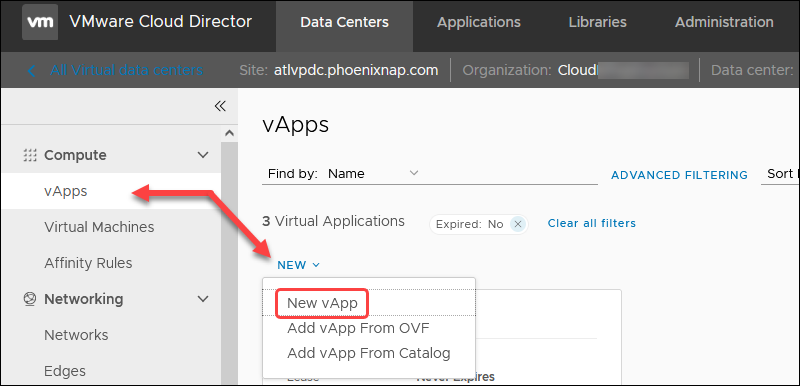Screen dimensions: 800x386
Task: Open ADVANCED FILTERING
Action: (679, 175)
